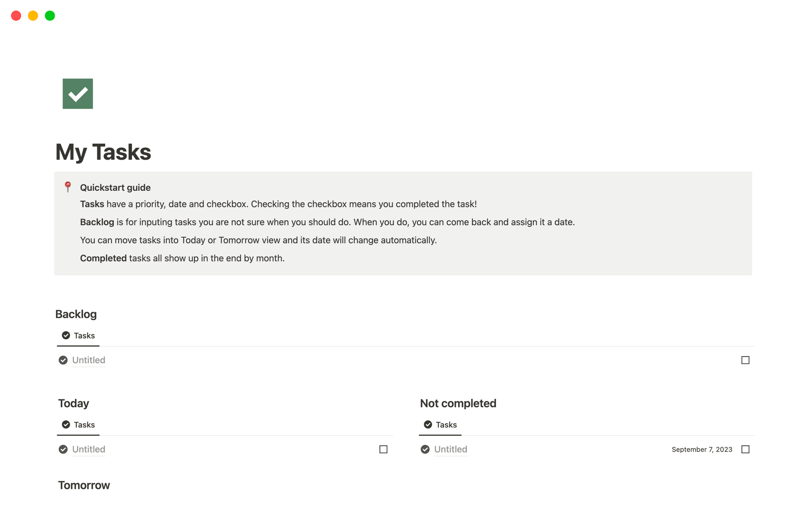Click the Backlog Tasks tab check icon

(x=66, y=335)
